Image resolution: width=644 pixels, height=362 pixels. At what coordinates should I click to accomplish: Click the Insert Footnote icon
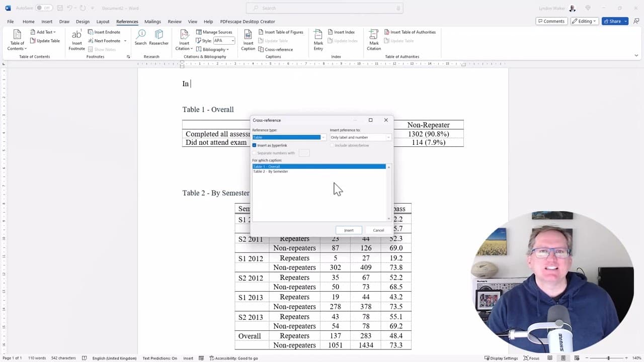[x=76, y=40]
